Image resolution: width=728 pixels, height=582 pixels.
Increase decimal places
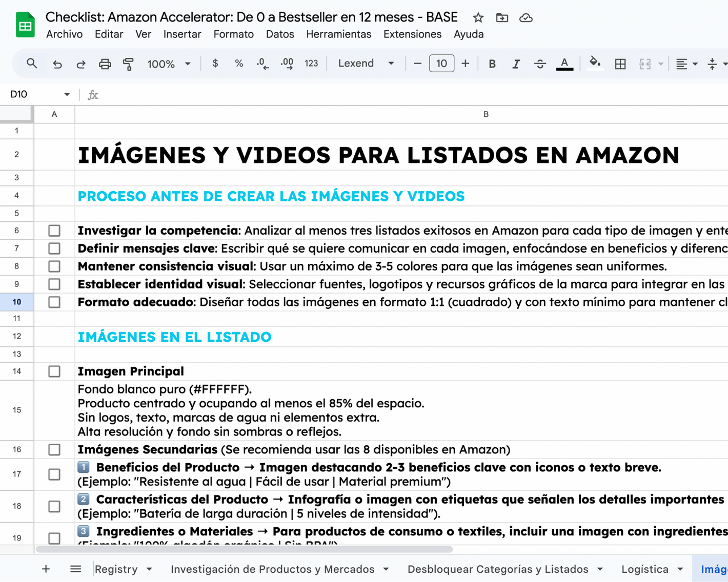coord(287,64)
